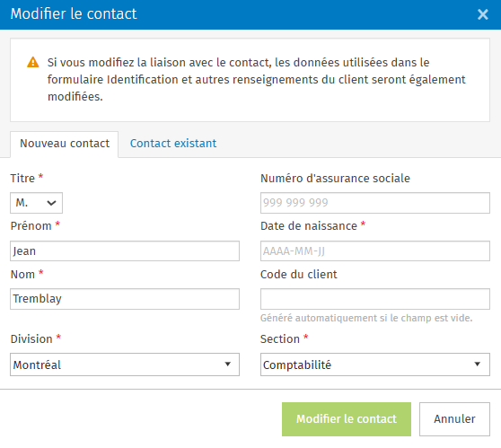This screenshot has height=448, width=501.
Task: Click the Généré automatiquement hint text
Action: tap(366, 318)
